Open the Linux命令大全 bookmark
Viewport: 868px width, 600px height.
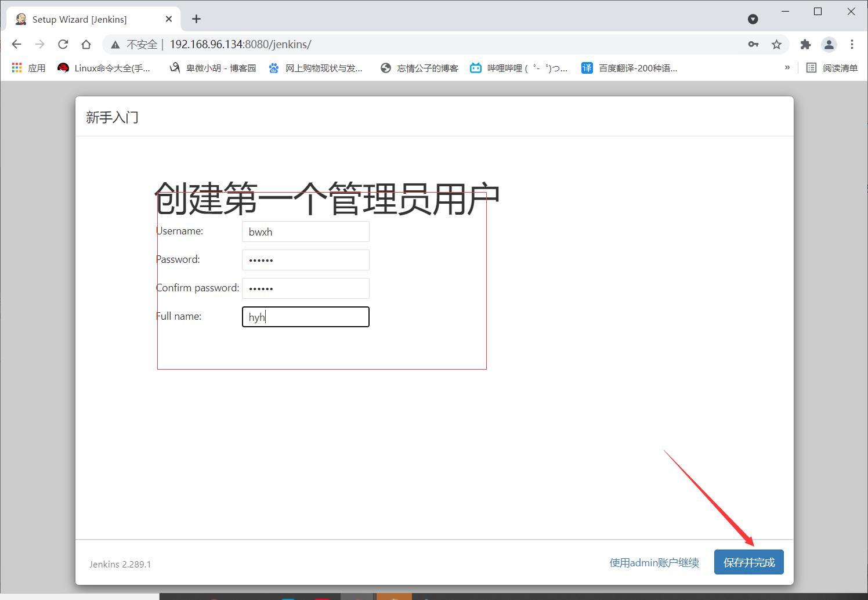click(x=104, y=68)
